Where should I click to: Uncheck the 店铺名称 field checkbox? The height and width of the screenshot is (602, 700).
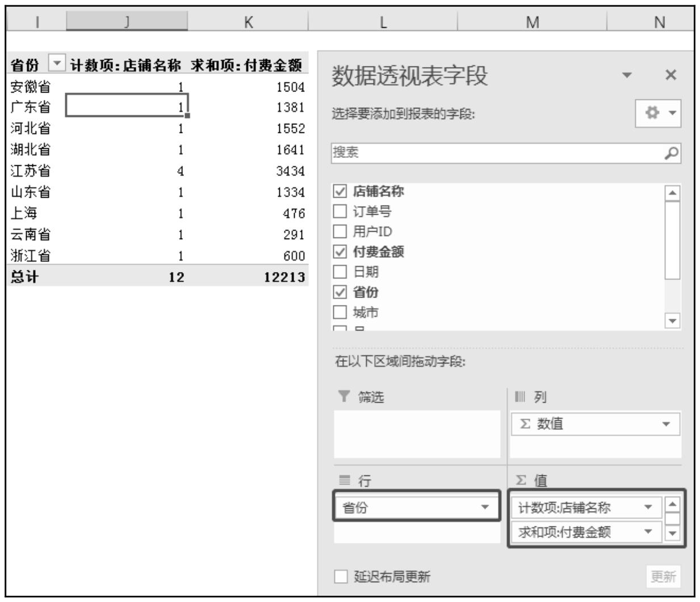click(x=339, y=191)
